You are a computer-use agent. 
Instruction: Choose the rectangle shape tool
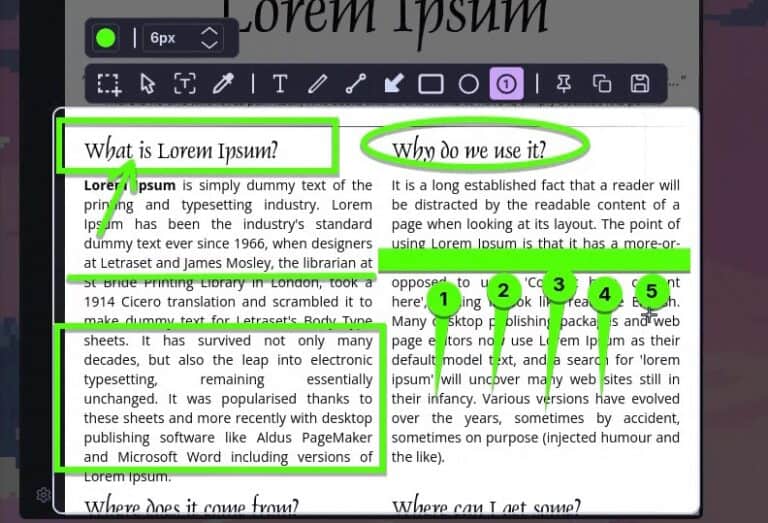pos(431,84)
